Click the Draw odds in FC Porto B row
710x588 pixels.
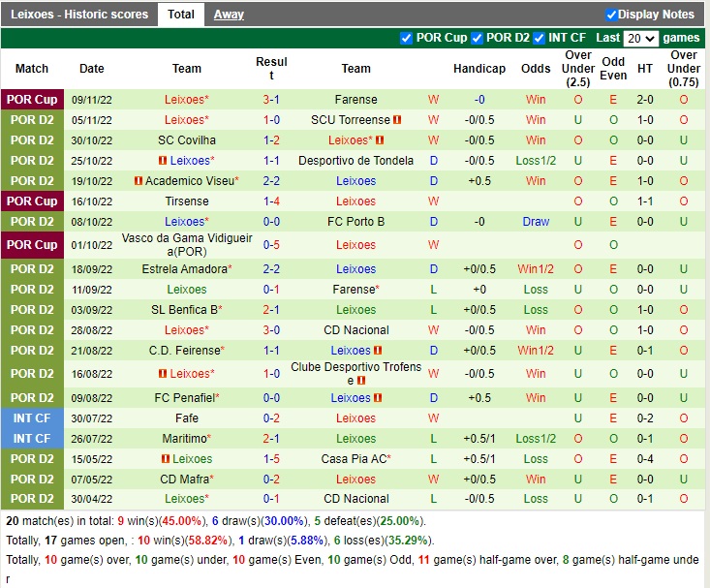tap(536, 222)
